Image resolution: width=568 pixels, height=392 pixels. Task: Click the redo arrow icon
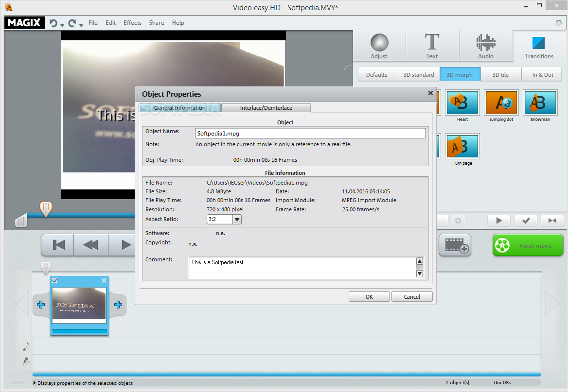tap(72, 23)
